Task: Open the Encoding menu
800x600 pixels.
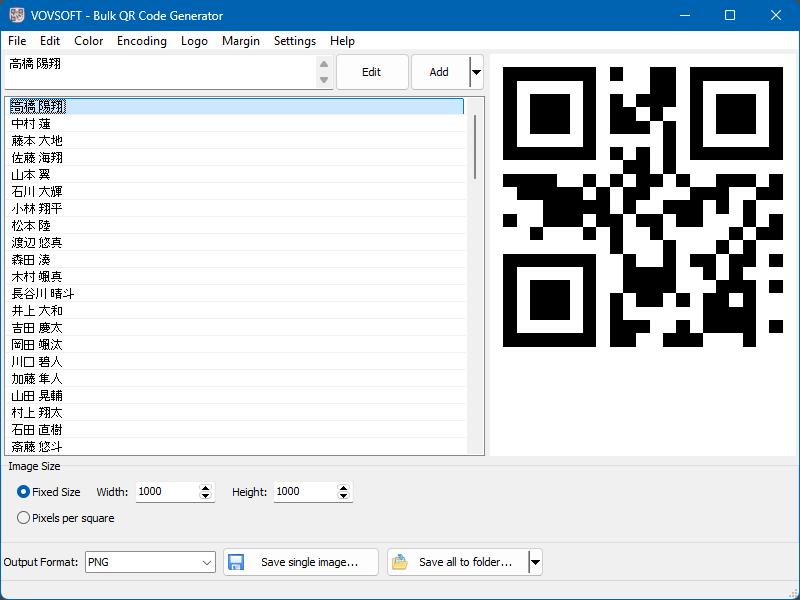Action: (141, 41)
